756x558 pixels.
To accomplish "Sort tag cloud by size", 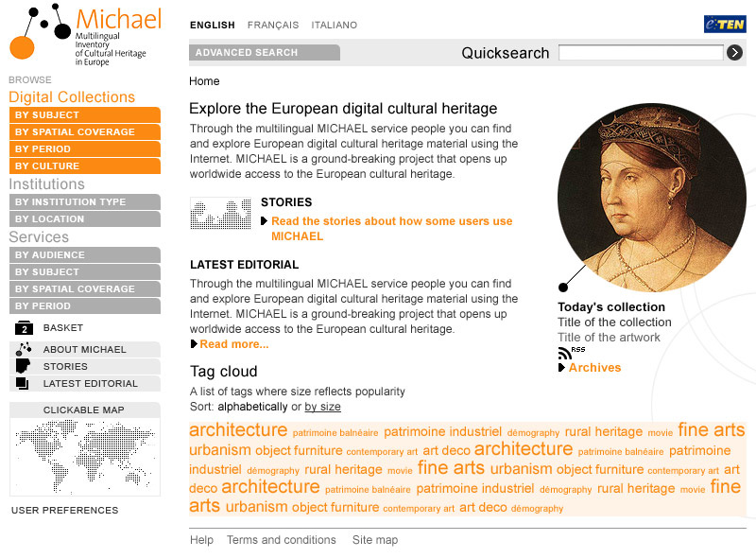I will (x=322, y=407).
